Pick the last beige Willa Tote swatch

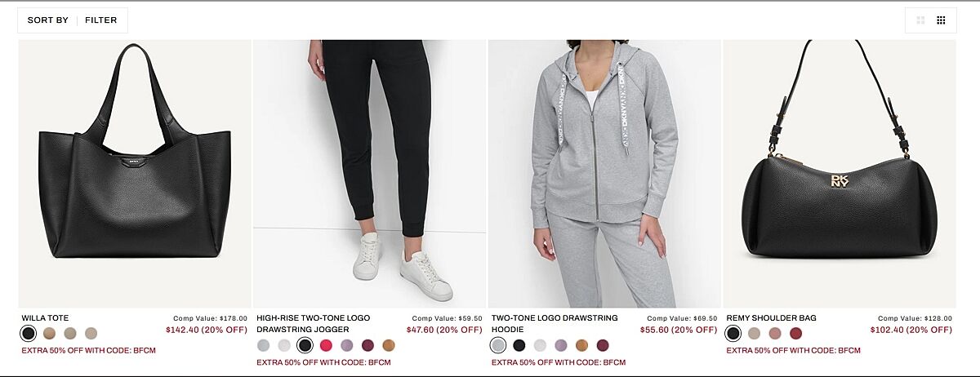coord(91,333)
